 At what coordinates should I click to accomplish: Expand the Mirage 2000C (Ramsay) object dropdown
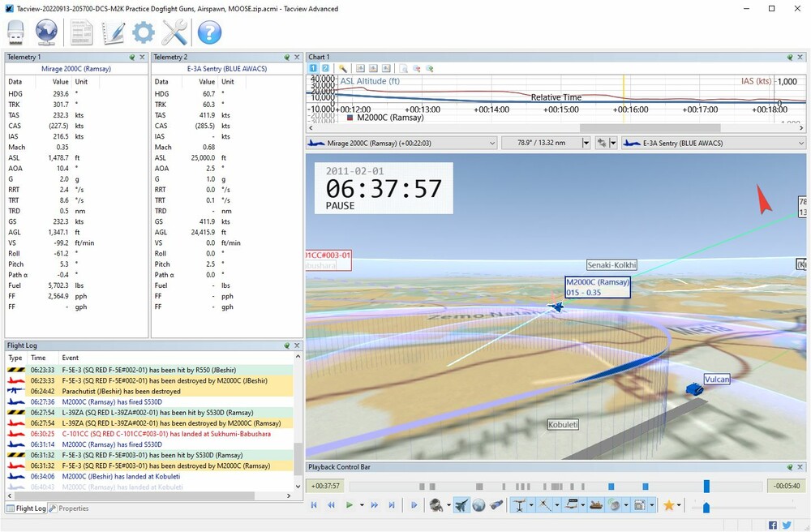coord(491,143)
